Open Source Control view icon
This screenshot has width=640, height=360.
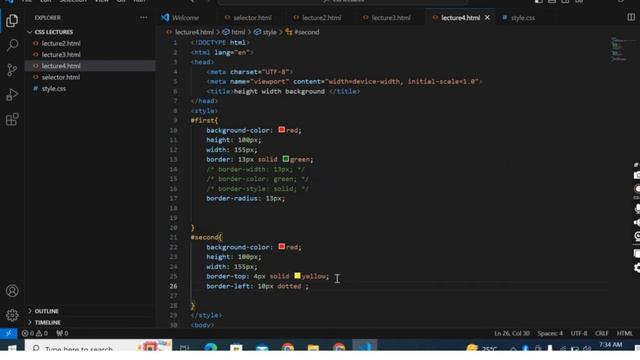[12, 70]
